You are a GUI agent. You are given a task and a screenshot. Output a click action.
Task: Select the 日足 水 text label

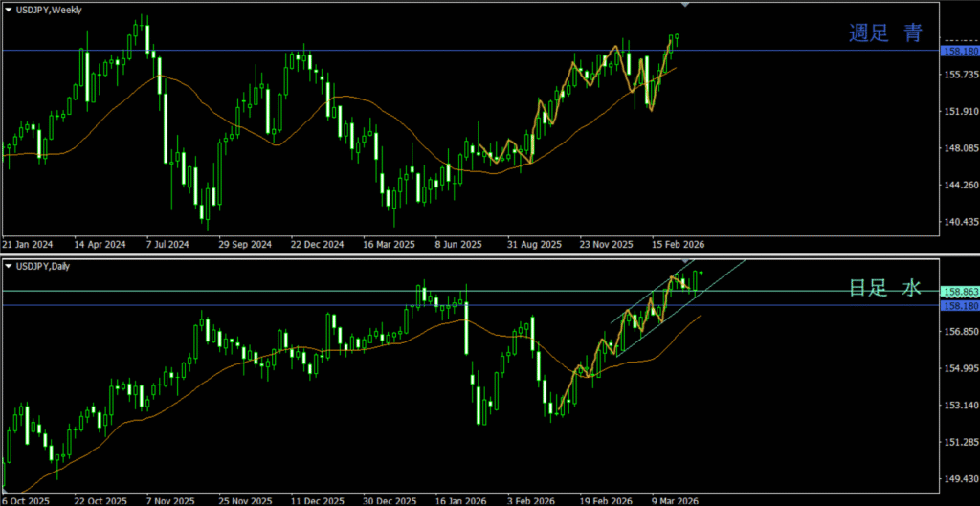tap(885, 288)
